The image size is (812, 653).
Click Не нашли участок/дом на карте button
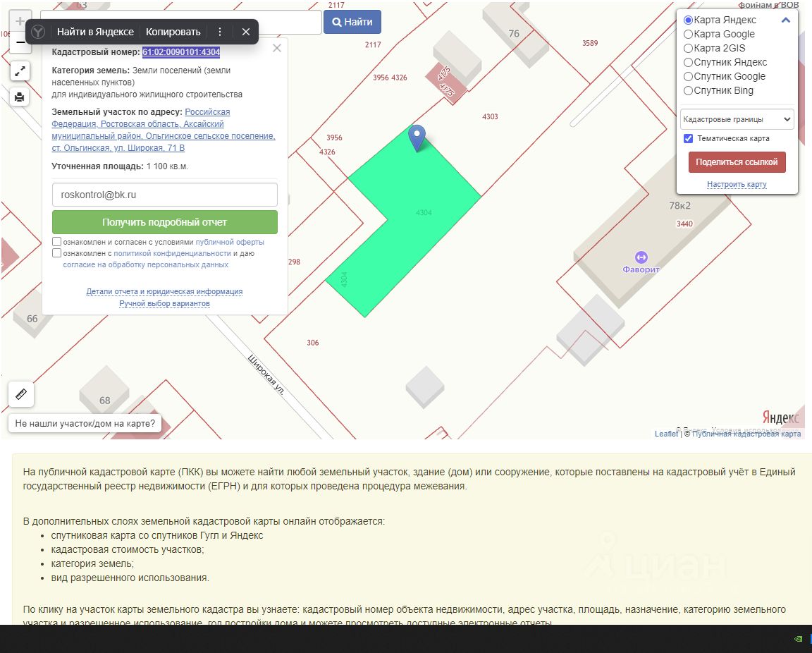coord(85,423)
